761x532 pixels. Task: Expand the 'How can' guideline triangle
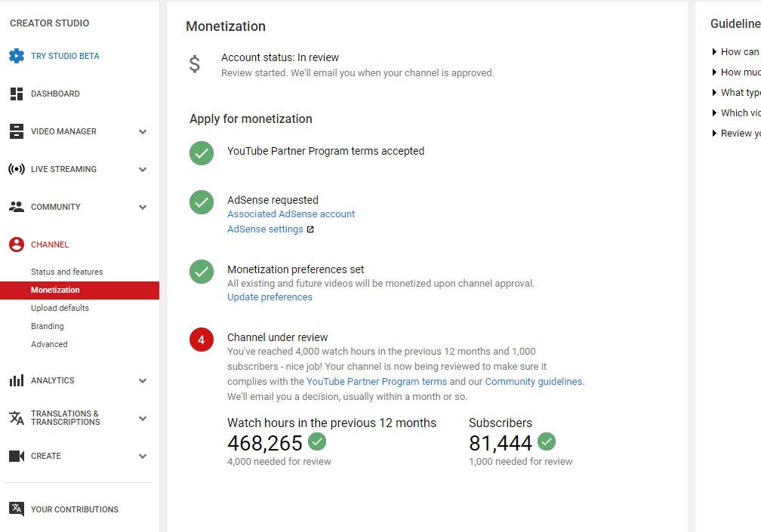pos(714,52)
